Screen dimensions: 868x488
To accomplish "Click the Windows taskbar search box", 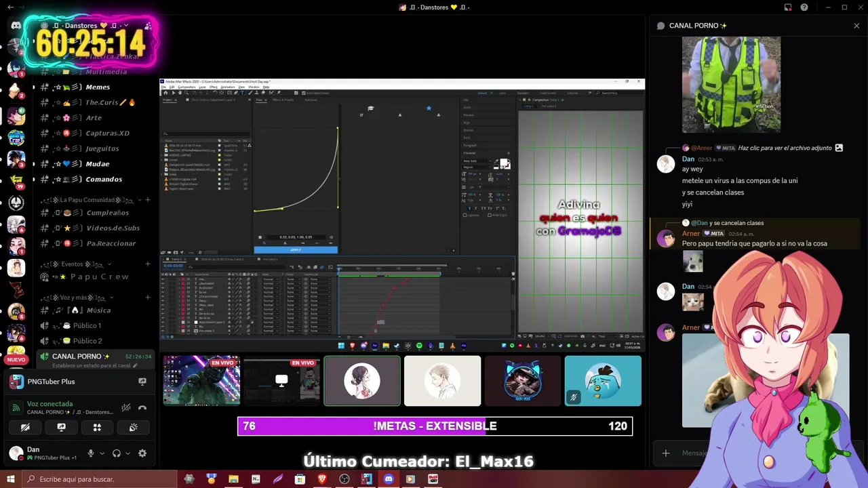I will tap(100, 479).
